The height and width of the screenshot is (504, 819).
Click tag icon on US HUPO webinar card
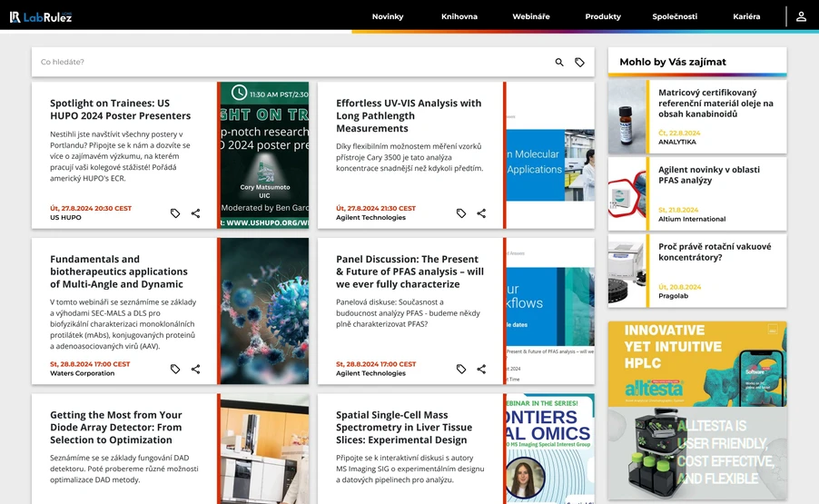175,213
